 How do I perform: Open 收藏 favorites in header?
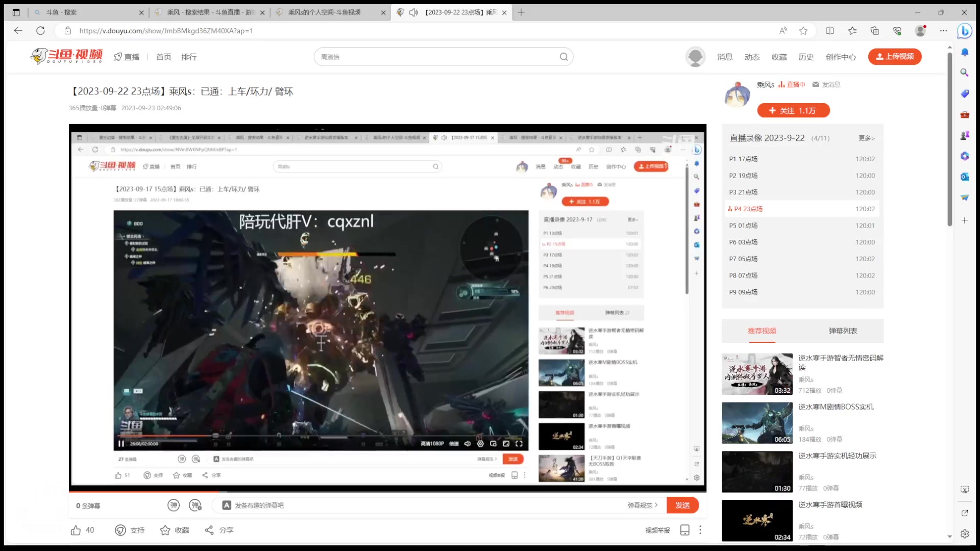779,57
